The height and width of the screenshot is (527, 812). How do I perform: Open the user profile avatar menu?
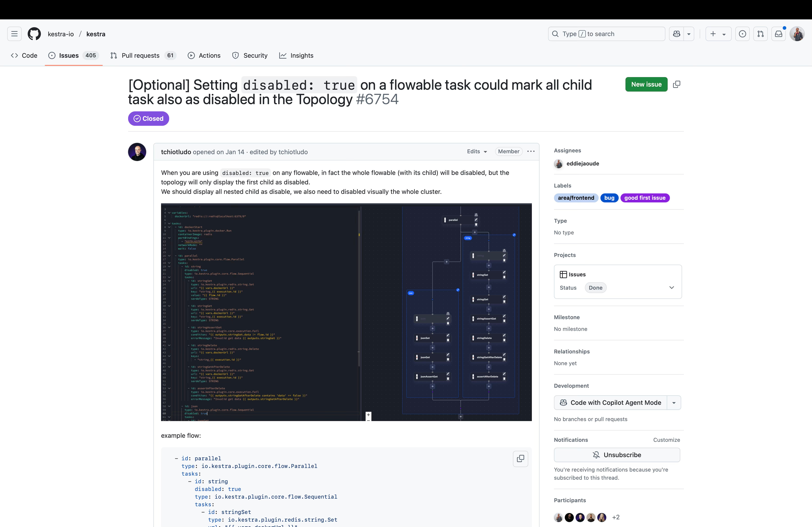coord(797,34)
